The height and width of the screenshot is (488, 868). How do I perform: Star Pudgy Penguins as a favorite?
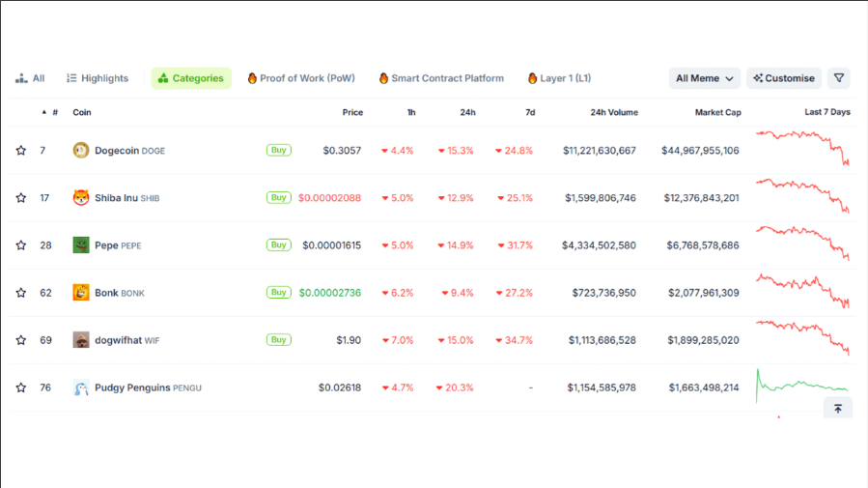point(21,388)
